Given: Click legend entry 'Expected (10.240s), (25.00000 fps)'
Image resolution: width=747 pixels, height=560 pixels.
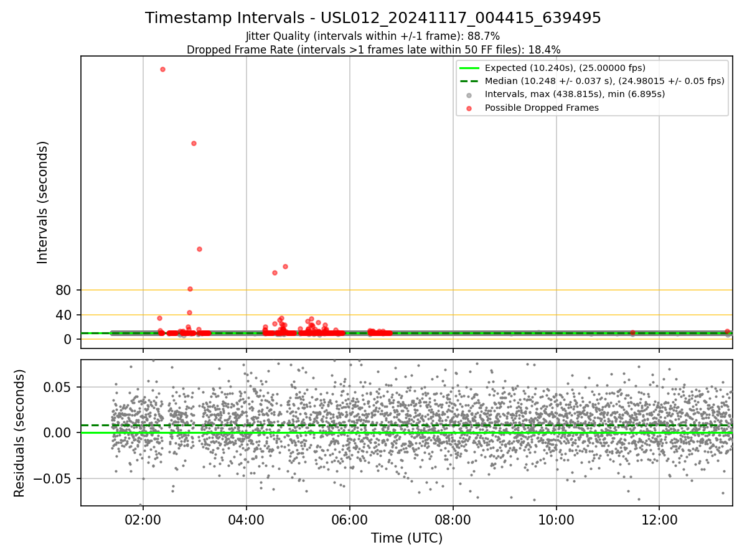Looking at the screenshot, I should tap(565, 68).
